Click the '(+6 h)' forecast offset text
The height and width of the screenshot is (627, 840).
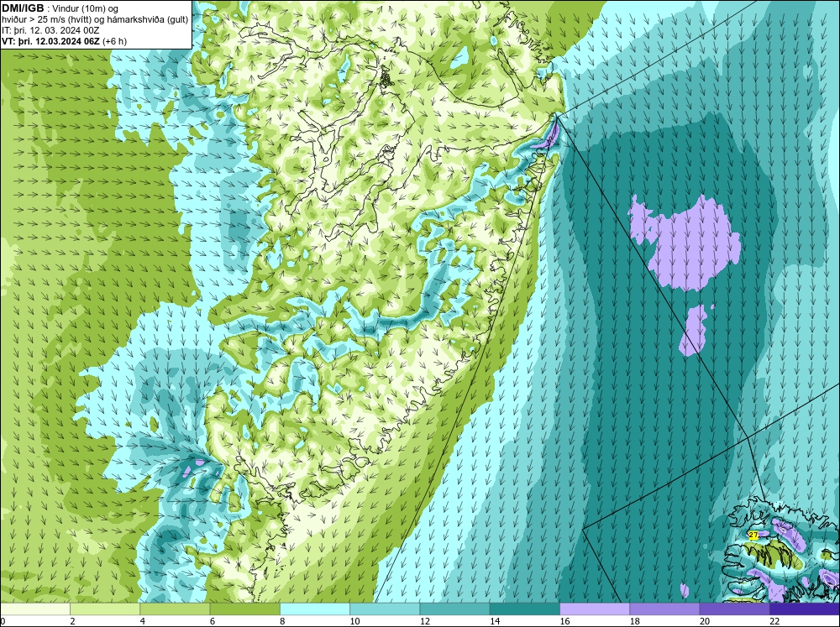(114, 41)
